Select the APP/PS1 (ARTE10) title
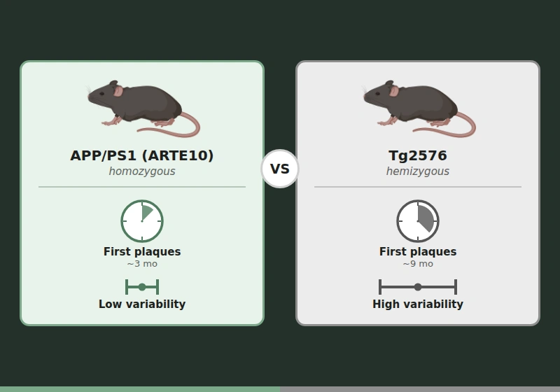This screenshot has height=392, width=560. tap(142, 155)
